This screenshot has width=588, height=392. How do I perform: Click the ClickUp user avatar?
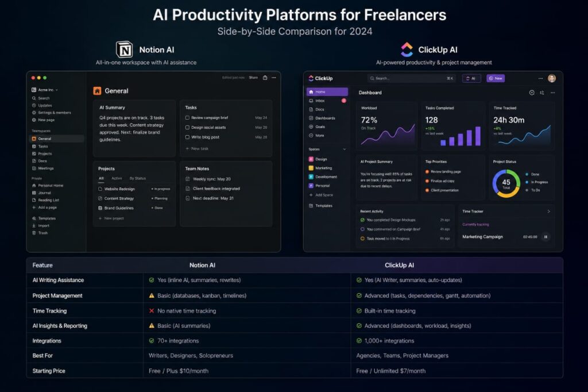(552, 78)
